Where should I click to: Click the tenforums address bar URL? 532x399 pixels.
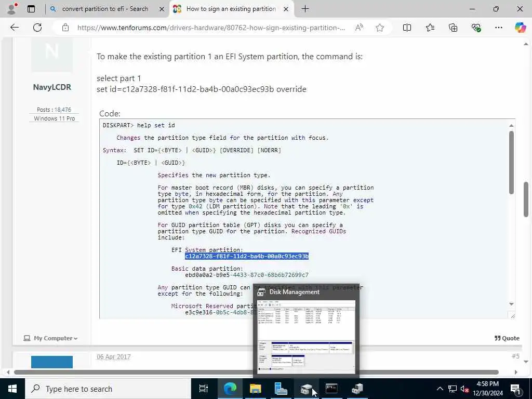point(211,28)
